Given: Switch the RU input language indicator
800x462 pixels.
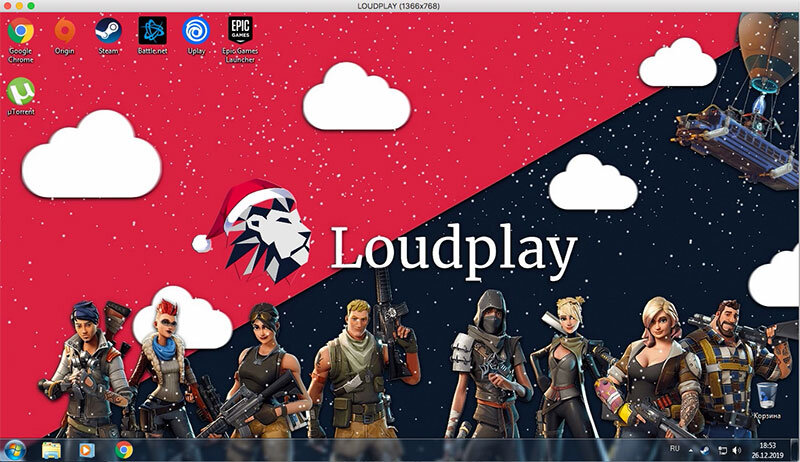Looking at the screenshot, I should coord(674,449).
